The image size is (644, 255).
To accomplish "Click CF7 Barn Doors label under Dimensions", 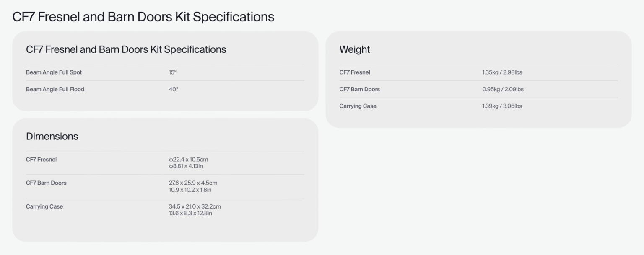I will point(46,183).
